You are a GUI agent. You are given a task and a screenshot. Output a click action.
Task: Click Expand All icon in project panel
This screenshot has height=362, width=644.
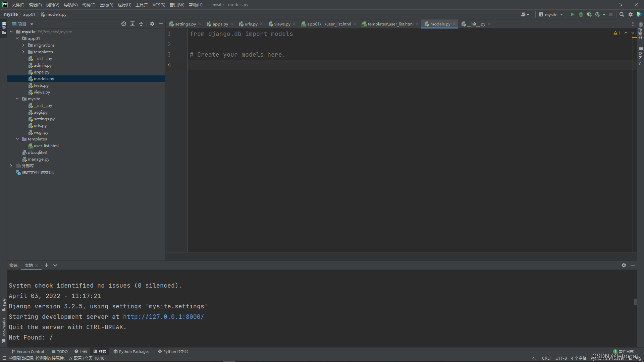click(x=132, y=24)
